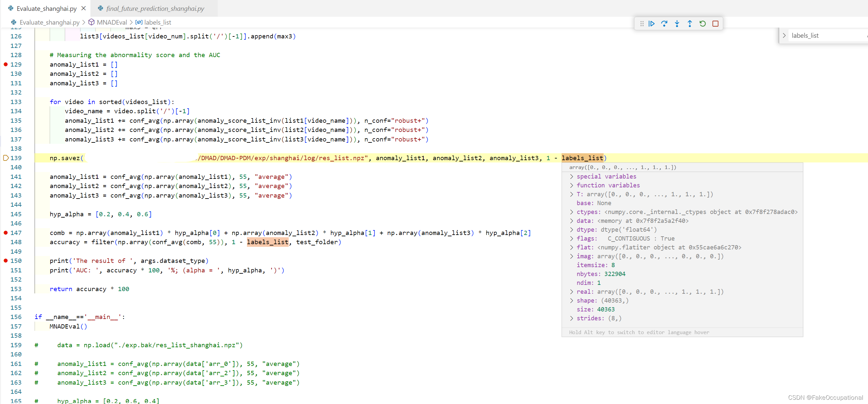Click the debug Continue button
Screen dimensions: 868x404
651,24
